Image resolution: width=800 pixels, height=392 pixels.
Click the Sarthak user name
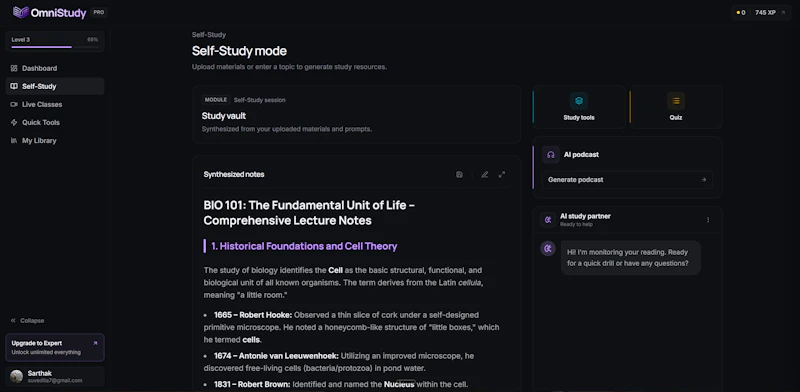pyautogui.click(x=40, y=373)
